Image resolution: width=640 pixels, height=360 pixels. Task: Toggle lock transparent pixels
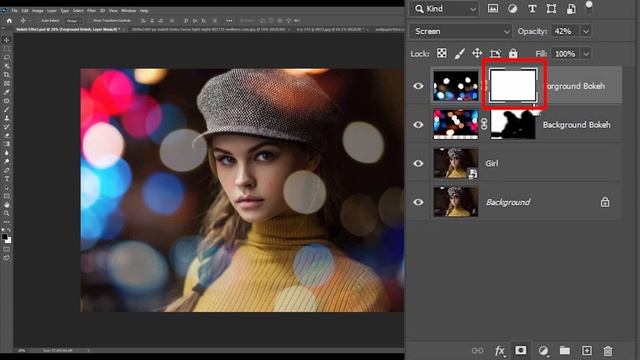tap(441, 53)
